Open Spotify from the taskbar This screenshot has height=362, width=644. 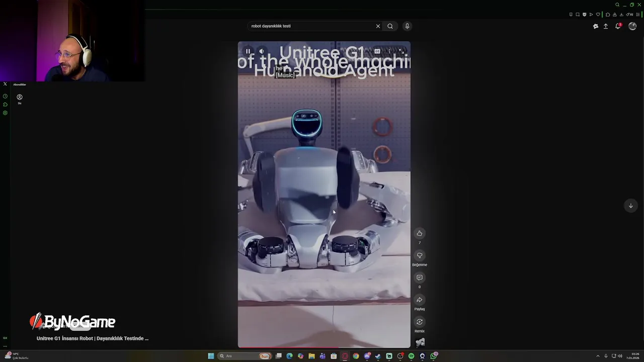(411, 356)
